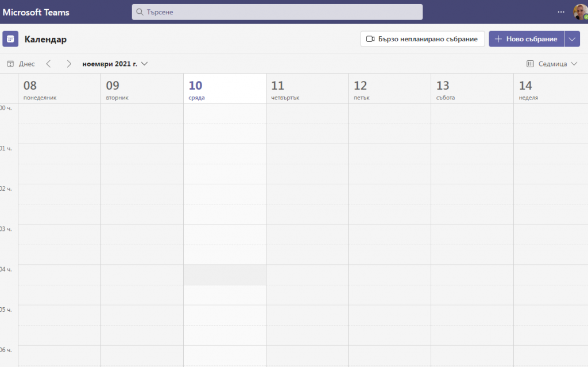Viewport: 588px width, 367px height.
Task: Select the 12 петък day header
Action: pyautogui.click(x=389, y=89)
